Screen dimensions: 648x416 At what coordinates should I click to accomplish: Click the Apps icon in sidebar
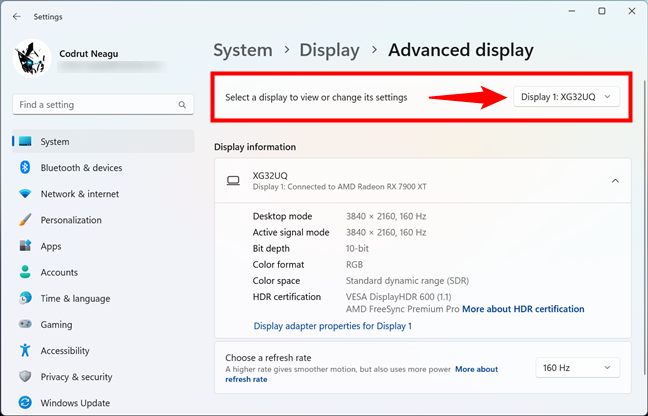click(x=25, y=246)
